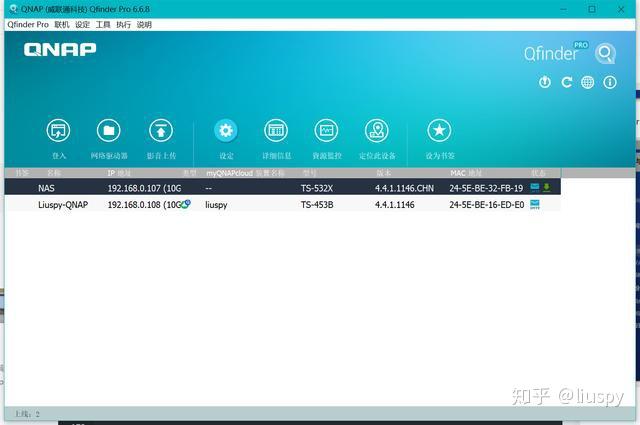Click the QNAP logo in the header
This screenshot has width=640, height=425.
60,49
